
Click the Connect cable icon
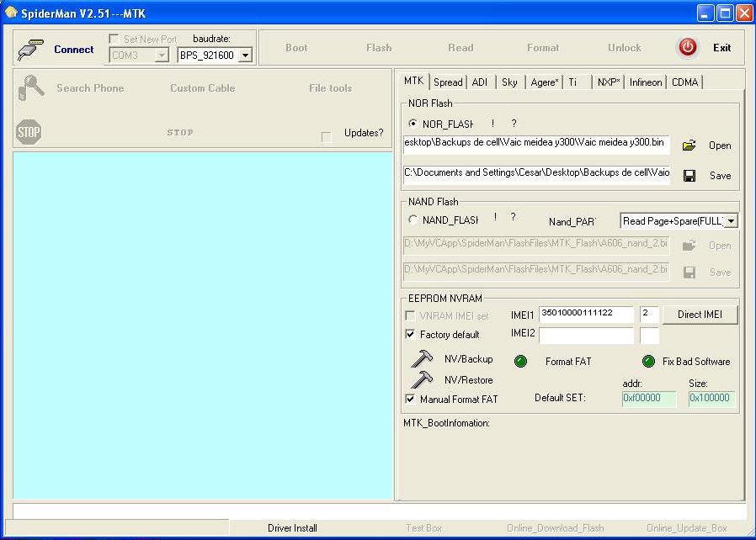[30, 49]
